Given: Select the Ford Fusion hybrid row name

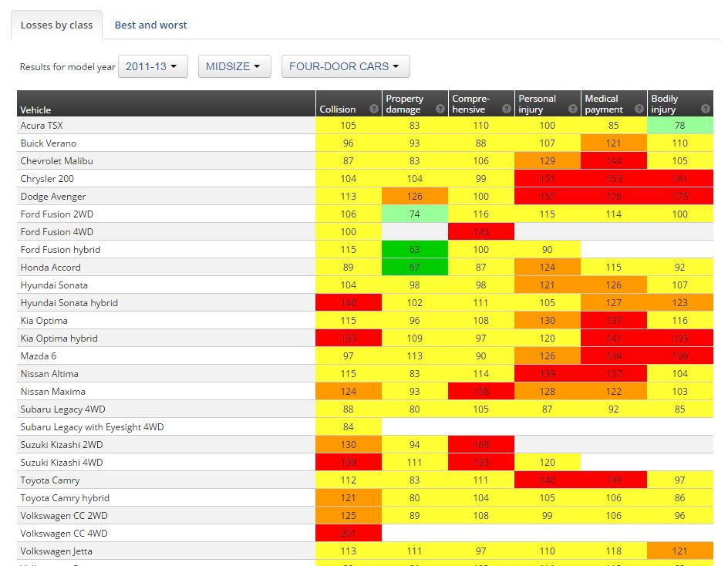Looking at the screenshot, I should click(60, 249).
